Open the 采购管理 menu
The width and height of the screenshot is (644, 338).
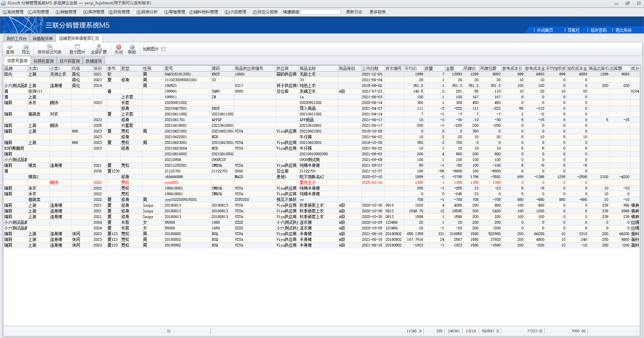[38, 12]
